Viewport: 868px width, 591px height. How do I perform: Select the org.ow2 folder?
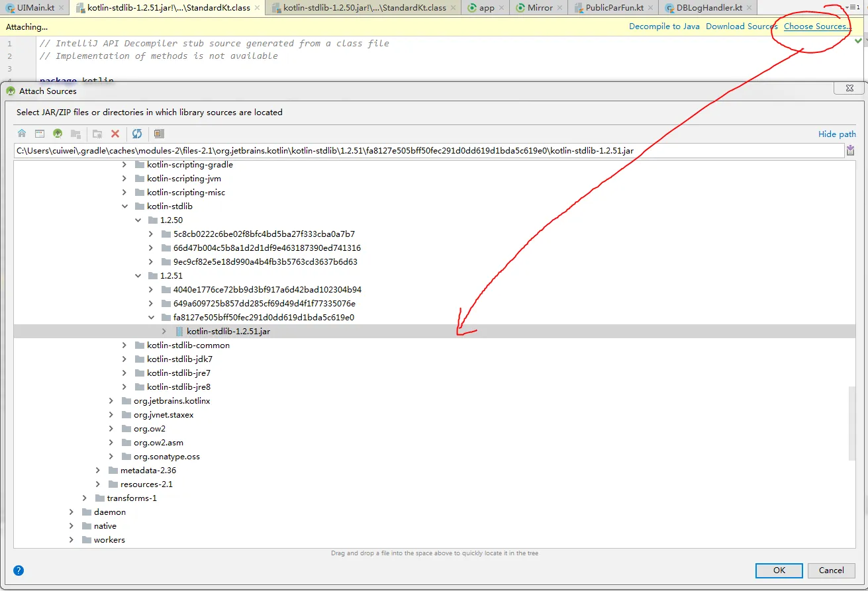tap(150, 428)
